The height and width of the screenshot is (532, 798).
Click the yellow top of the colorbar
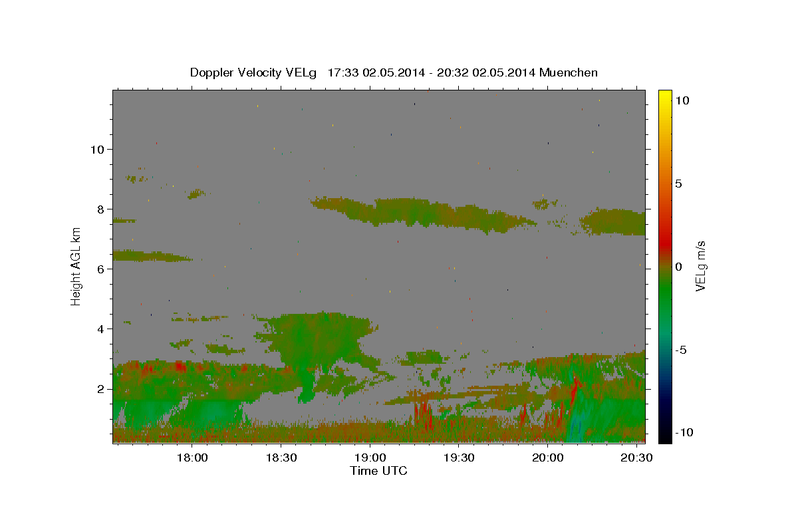click(665, 96)
